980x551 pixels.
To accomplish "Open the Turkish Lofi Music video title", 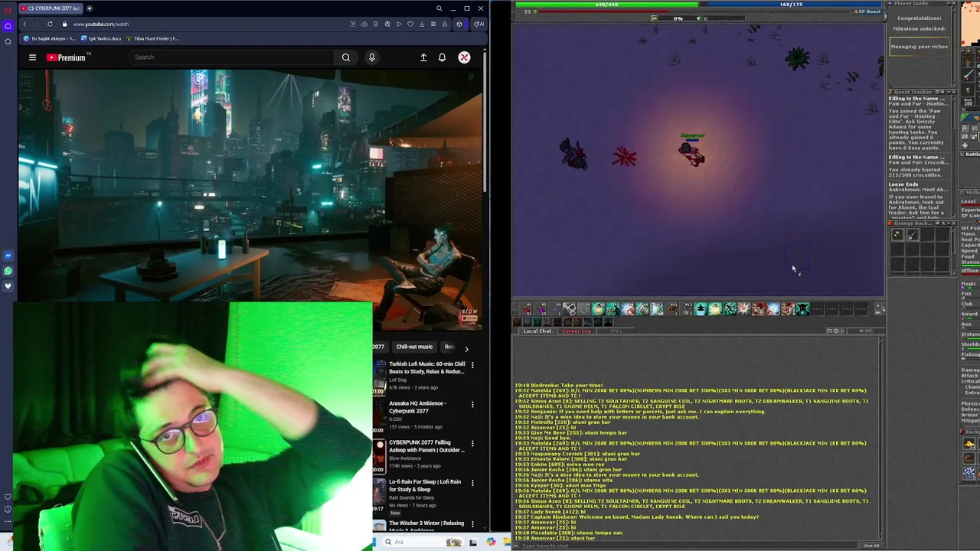I will [x=426, y=368].
